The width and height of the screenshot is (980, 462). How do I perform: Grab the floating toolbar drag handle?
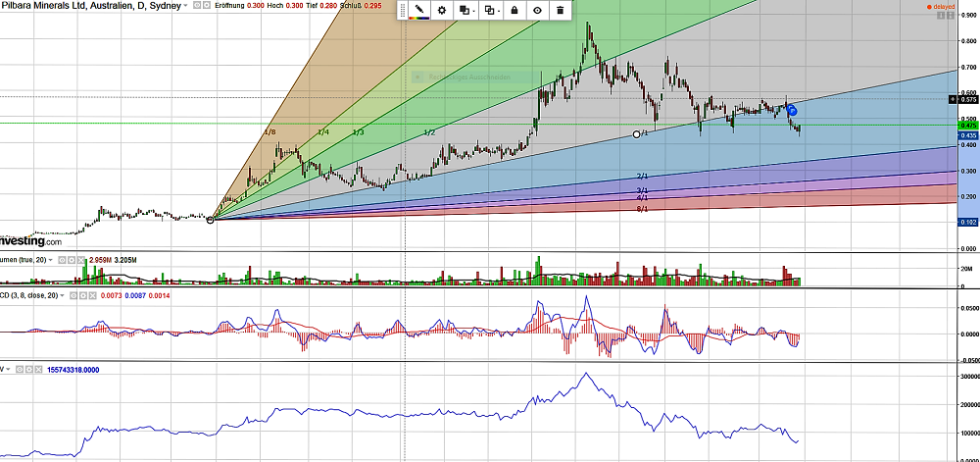coord(403,10)
